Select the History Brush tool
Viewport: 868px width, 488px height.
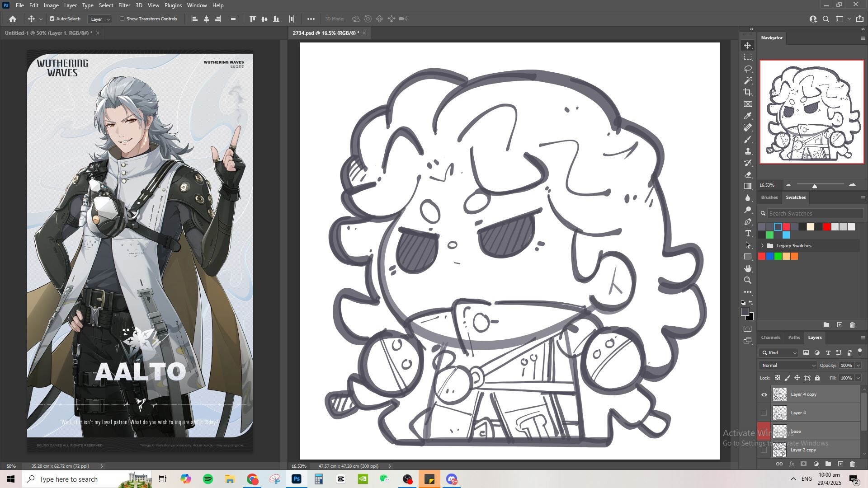pyautogui.click(x=748, y=163)
